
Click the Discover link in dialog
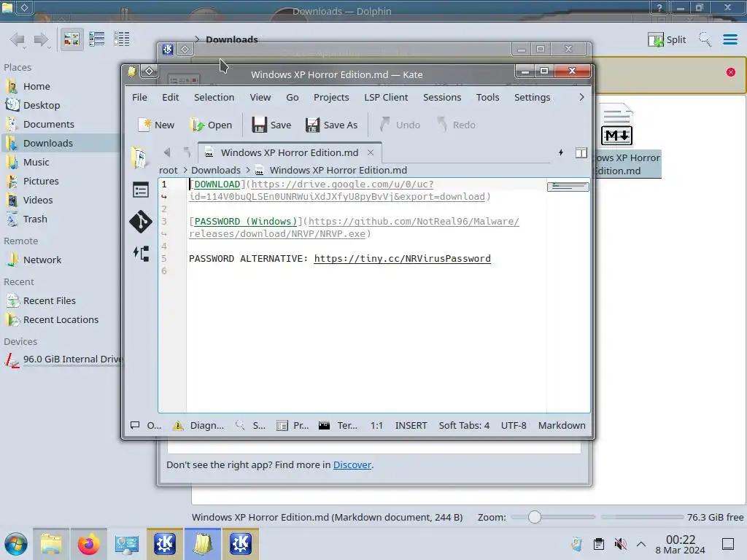(352, 464)
